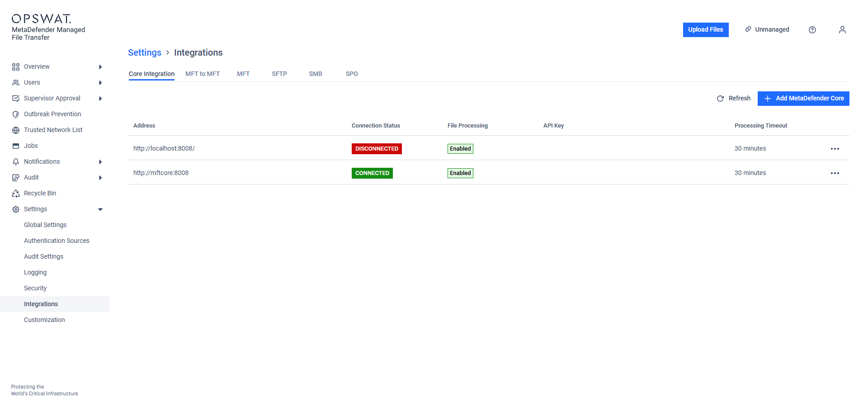Click the Settings gear icon
The height and width of the screenshot is (412, 868).
(x=16, y=209)
